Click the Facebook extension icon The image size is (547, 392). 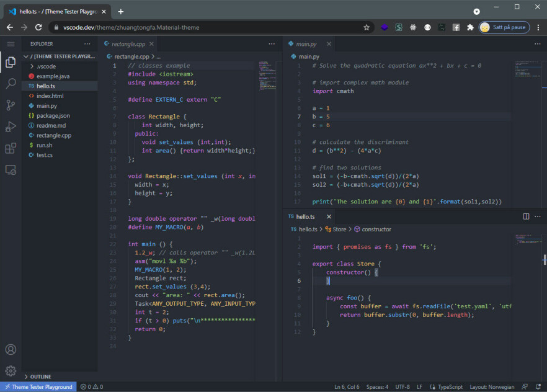[x=456, y=27]
